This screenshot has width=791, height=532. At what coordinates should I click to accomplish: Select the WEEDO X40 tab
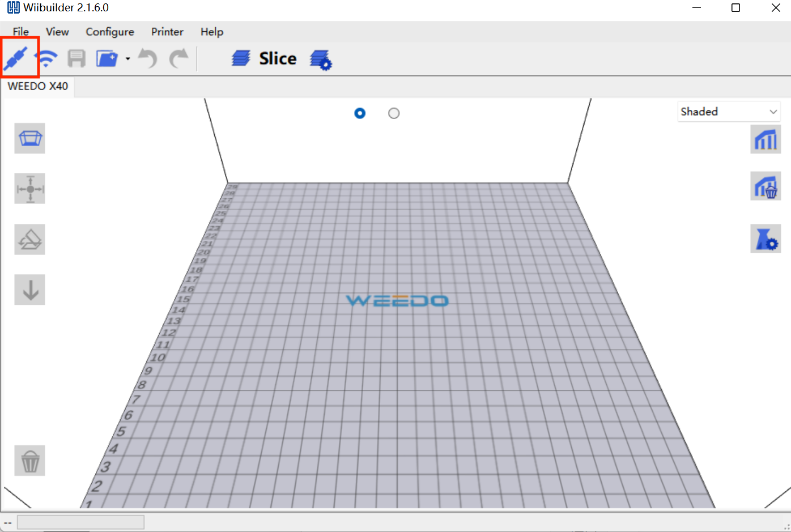[38, 86]
